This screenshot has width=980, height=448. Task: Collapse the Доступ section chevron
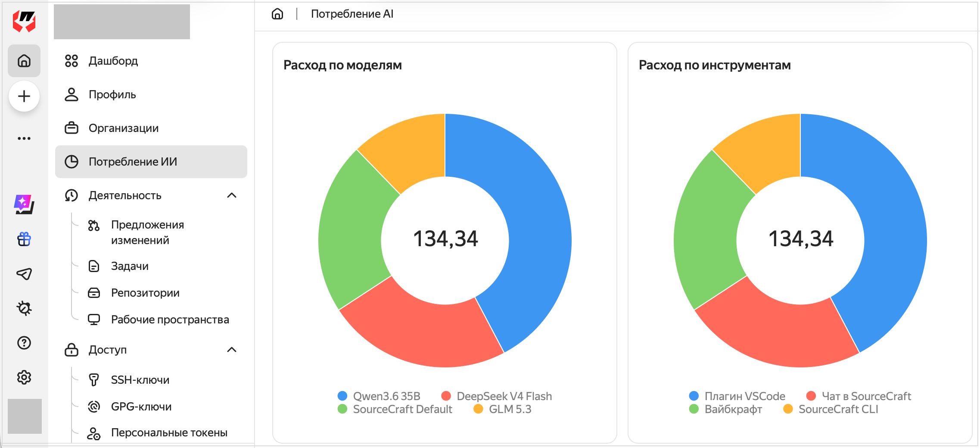coord(232,350)
